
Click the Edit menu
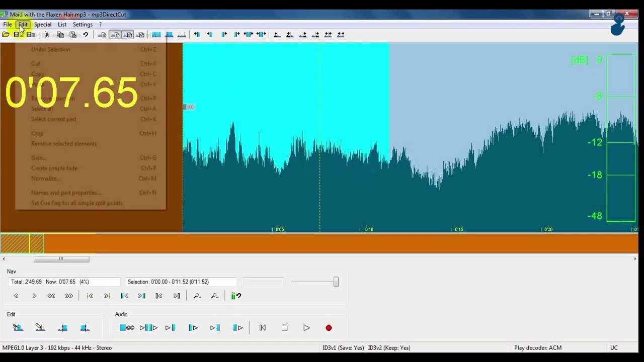tap(23, 24)
